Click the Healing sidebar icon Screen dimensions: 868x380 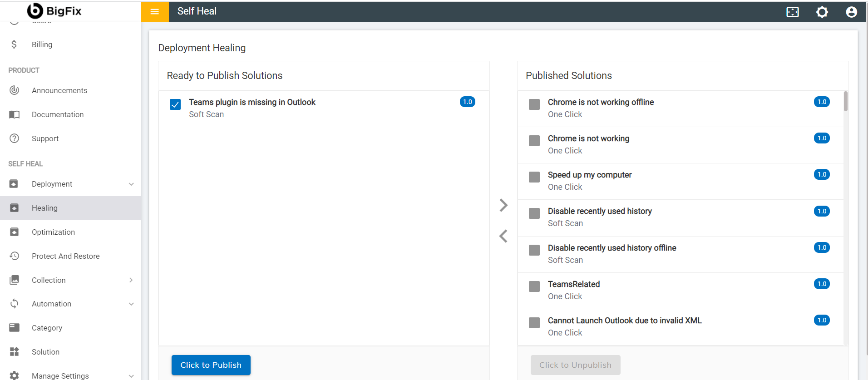[x=15, y=208]
